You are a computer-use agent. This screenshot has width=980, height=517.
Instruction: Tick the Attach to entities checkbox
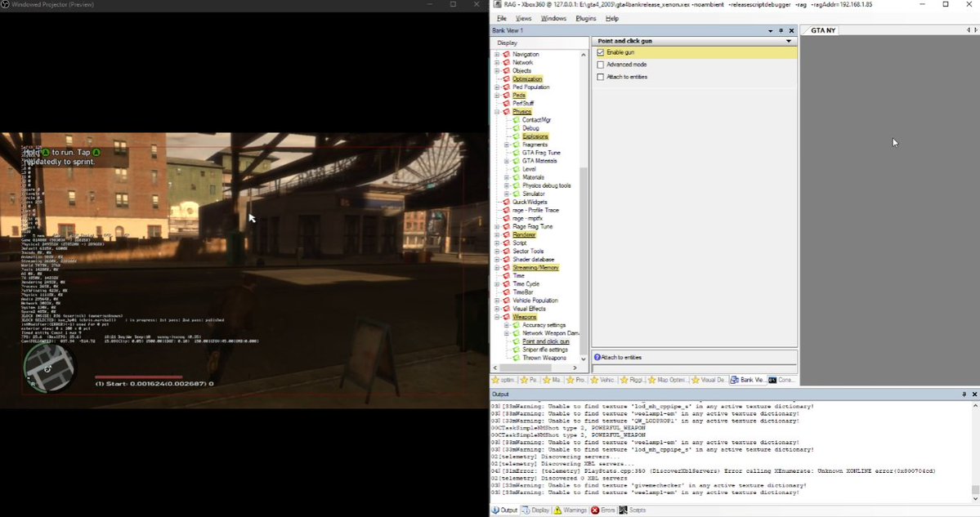[x=601, y=77]
